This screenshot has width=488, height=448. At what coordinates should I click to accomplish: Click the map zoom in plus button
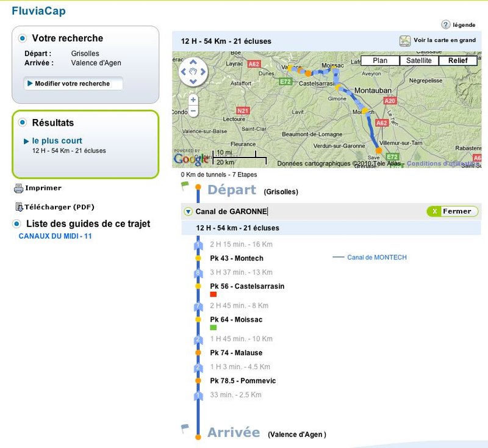tap(193, 99)
